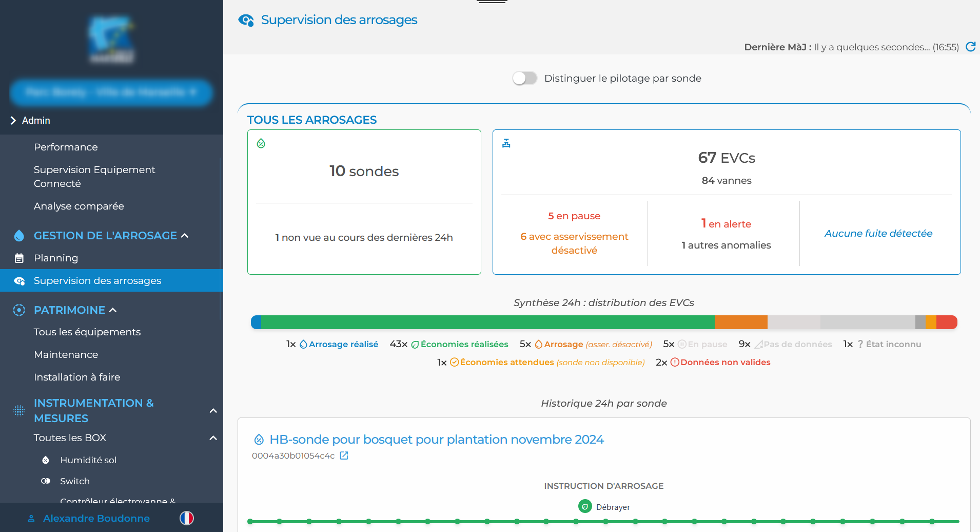Collapse the Patrimoine section
This screenshot has width=980, height=532.
click(113, 310)
